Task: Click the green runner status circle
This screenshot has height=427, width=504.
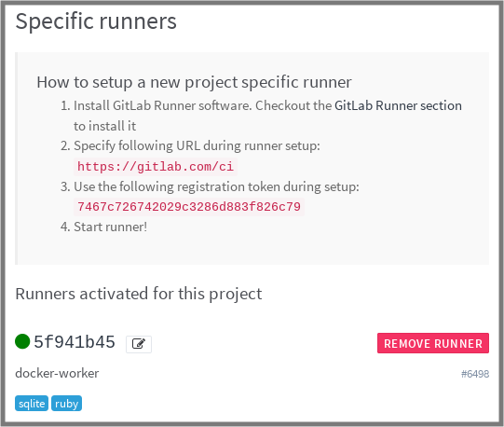Action: [22, 341]
